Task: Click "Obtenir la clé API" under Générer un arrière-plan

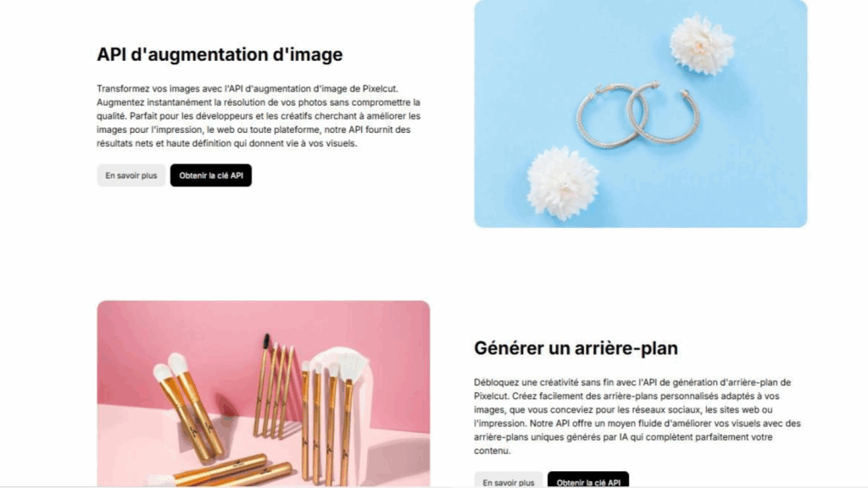Action: 588,480
